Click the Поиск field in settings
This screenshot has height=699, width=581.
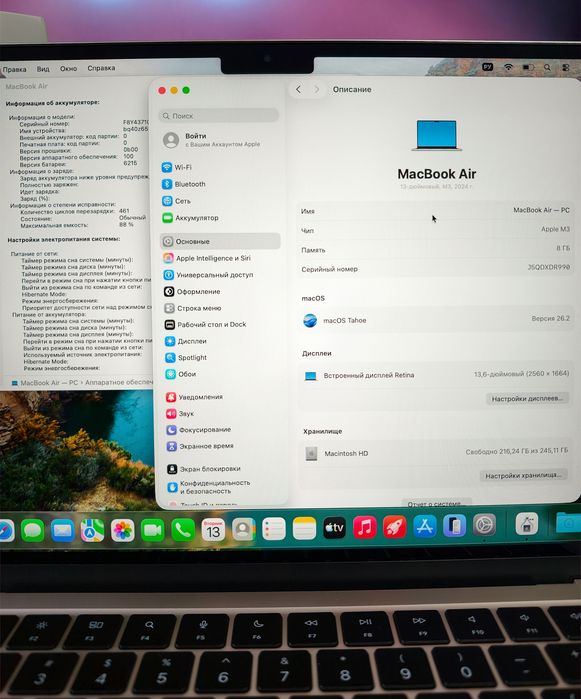[218, 115]
